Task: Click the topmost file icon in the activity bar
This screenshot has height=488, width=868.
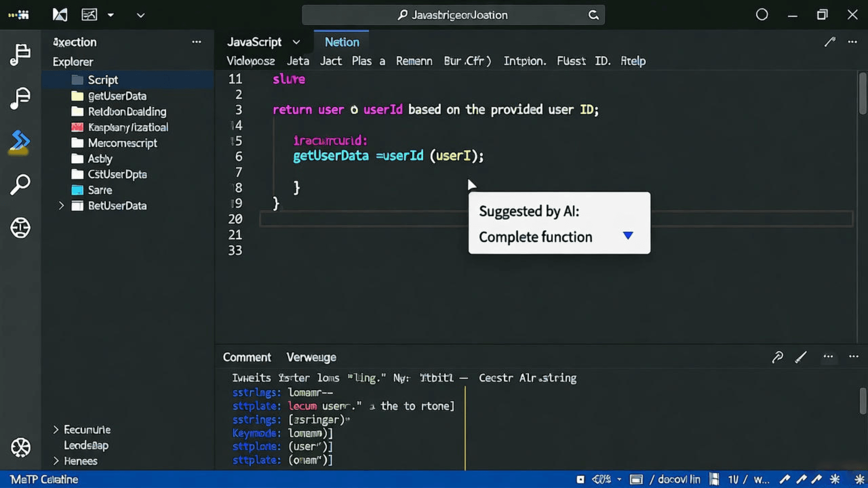Action: point(20,54)
